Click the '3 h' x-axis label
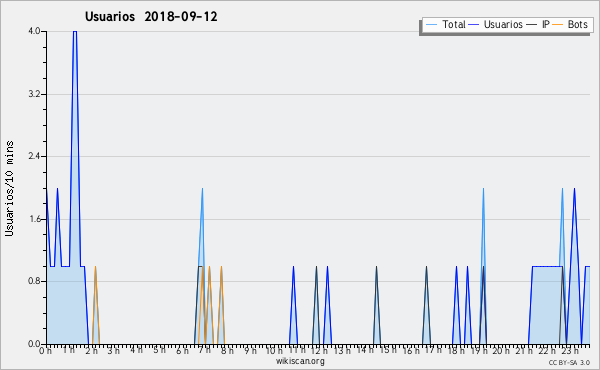This screenshot has width=600, height=370. click(113, 351)
